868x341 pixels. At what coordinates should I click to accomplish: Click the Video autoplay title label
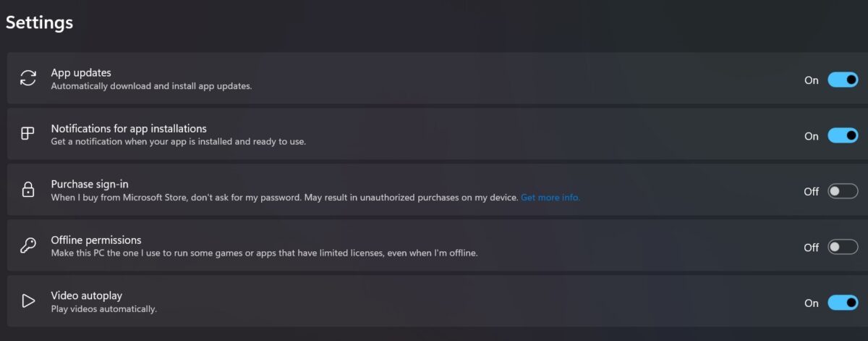85,295
